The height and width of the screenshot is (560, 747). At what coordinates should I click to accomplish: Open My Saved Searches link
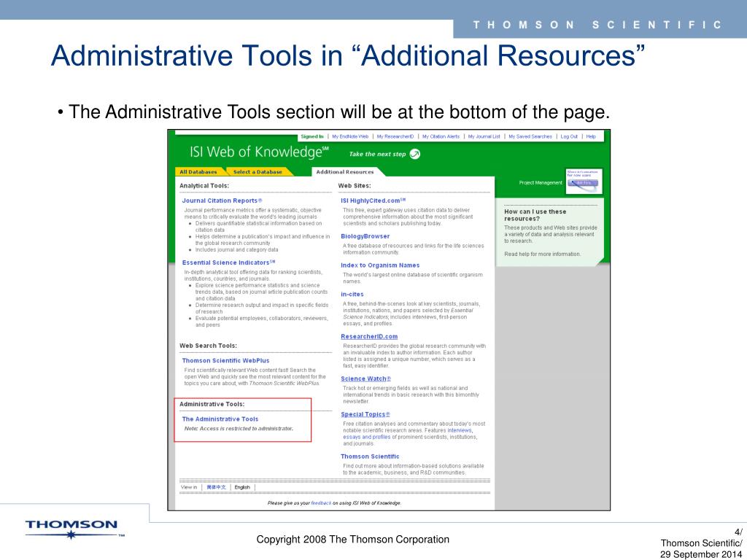click(530, 136)
